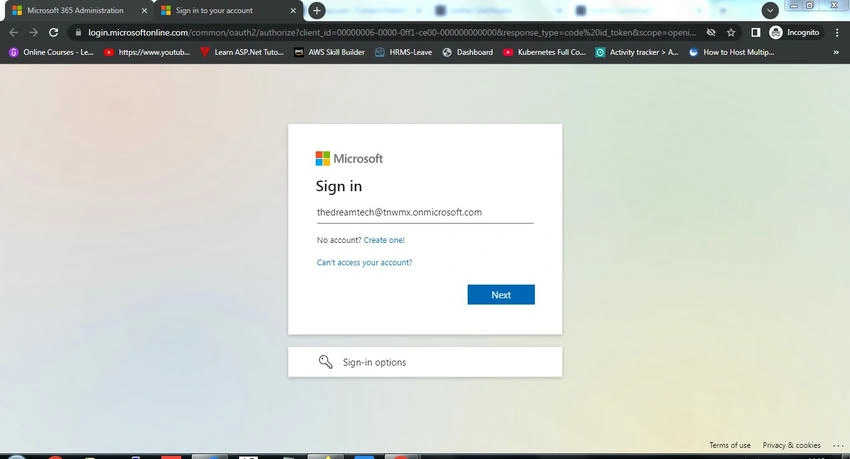Open AWS Skill Builder bookmark

click(x=330, y=52)
